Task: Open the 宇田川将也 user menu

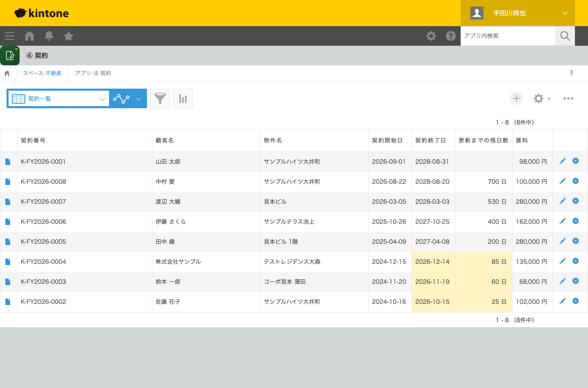Action: (x=518, y=13)
